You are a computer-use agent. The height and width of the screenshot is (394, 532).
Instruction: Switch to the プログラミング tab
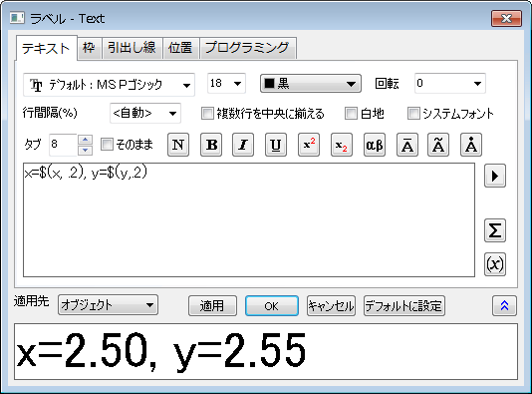coord(247,48)
